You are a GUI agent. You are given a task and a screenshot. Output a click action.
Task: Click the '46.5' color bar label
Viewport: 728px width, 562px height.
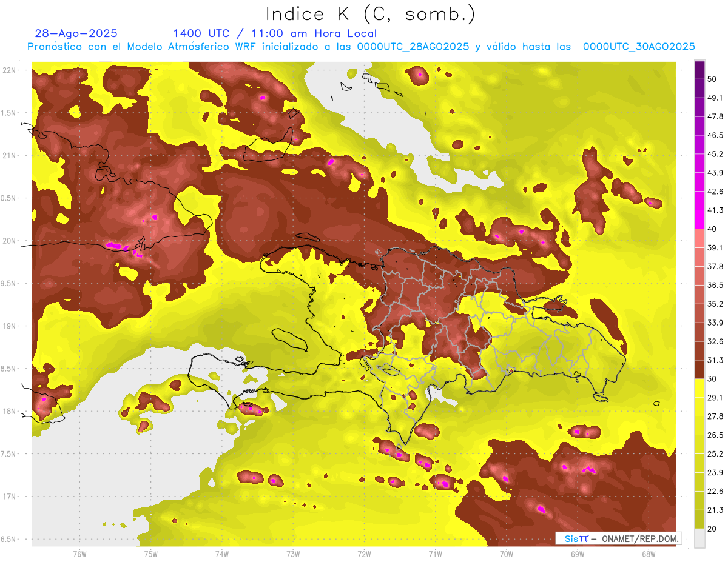pos(715,135)
